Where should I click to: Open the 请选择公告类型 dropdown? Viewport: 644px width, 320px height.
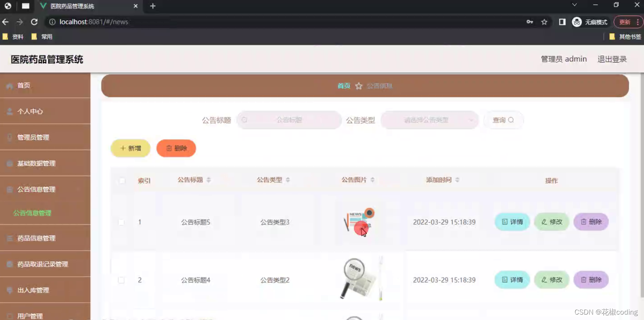click(x=429, y=120)
